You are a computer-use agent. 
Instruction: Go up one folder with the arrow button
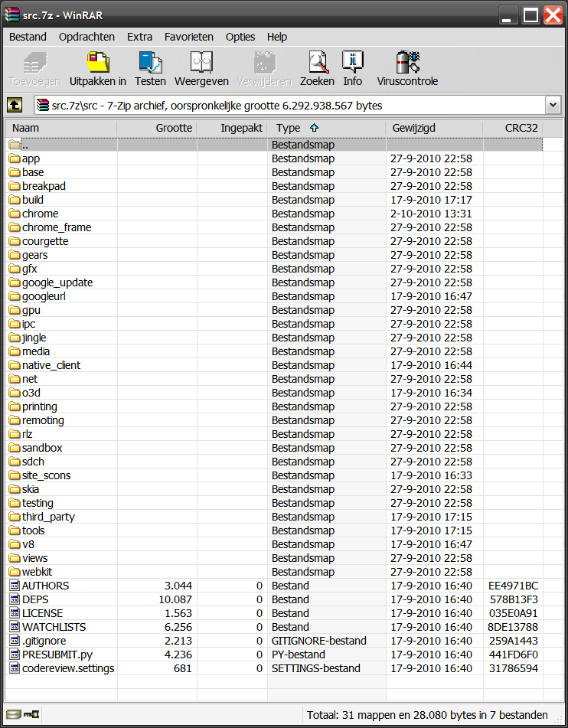[15, 106]
